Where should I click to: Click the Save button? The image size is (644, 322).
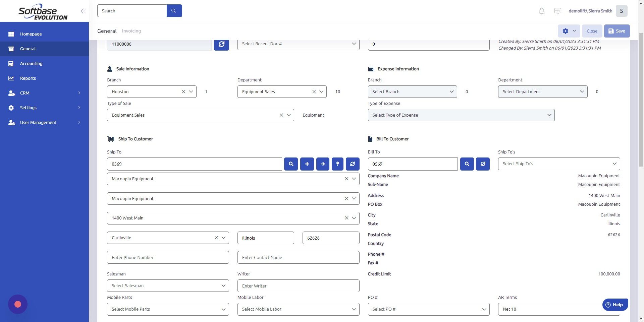pyautogui.click(x=617, y=31)
